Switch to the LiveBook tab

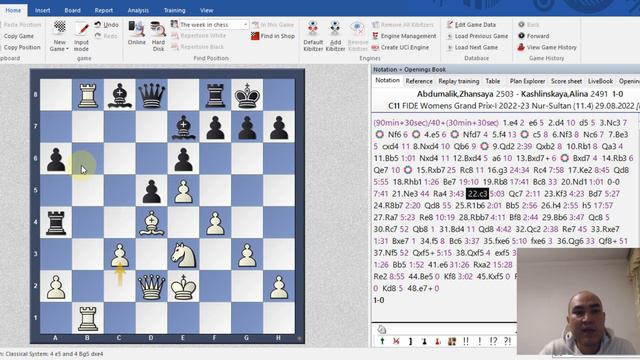click(600, 81)
